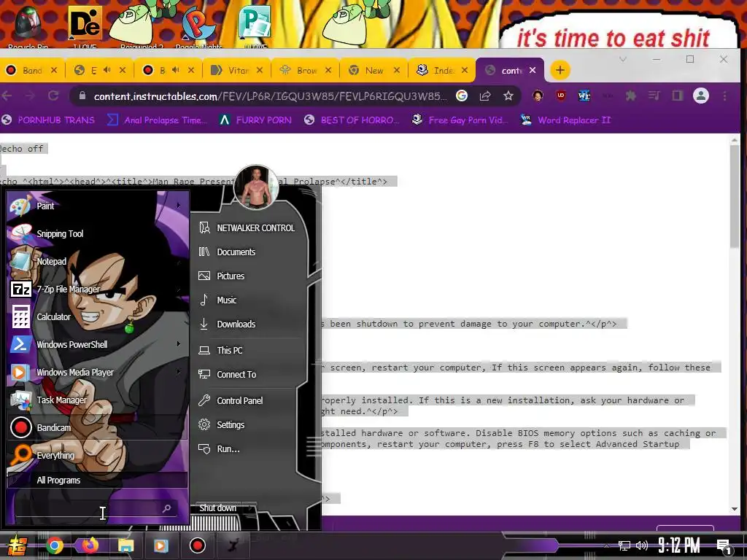Open File Explorer from the taskbar
Screen dimensions: 747x560
click(x=125, y=545)
